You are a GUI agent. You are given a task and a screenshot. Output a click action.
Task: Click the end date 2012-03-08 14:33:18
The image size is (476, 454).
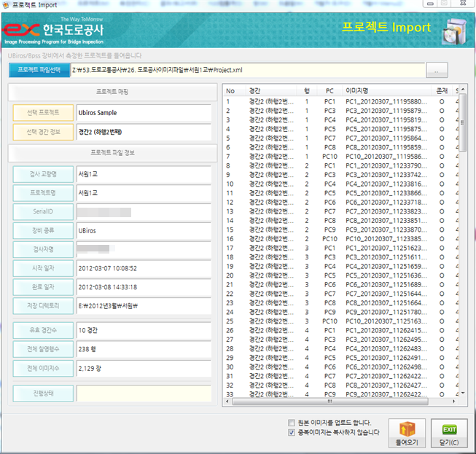(x=144, y=287)
